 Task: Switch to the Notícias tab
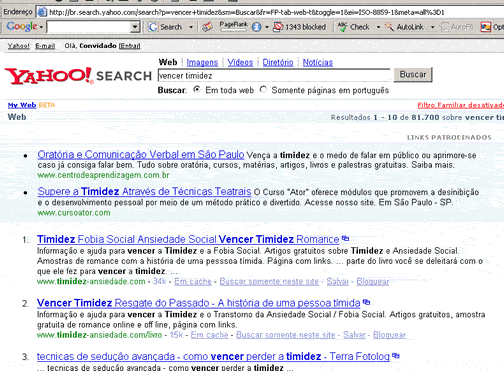[318, 62]
